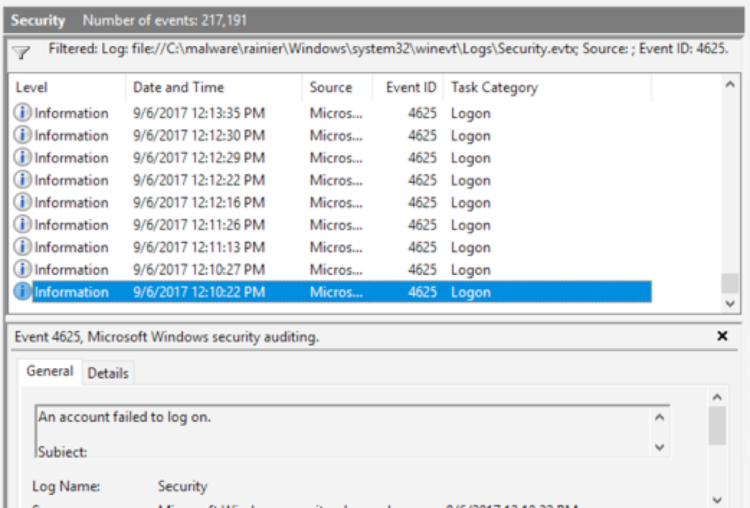Click info icon of 12:12:30 PM event
The height and width of the screenshot is (508, 750).
(23, 135)
